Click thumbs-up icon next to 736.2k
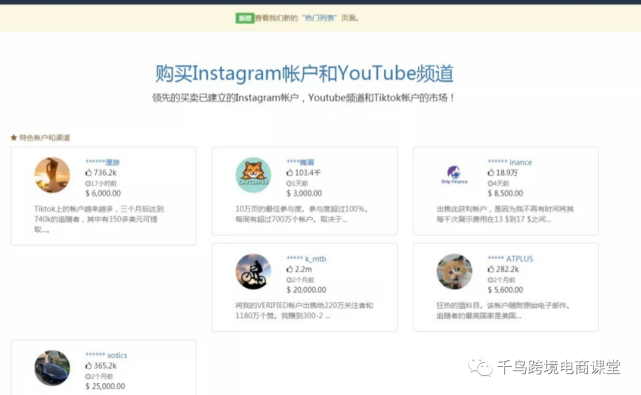 tap(89, 173)
